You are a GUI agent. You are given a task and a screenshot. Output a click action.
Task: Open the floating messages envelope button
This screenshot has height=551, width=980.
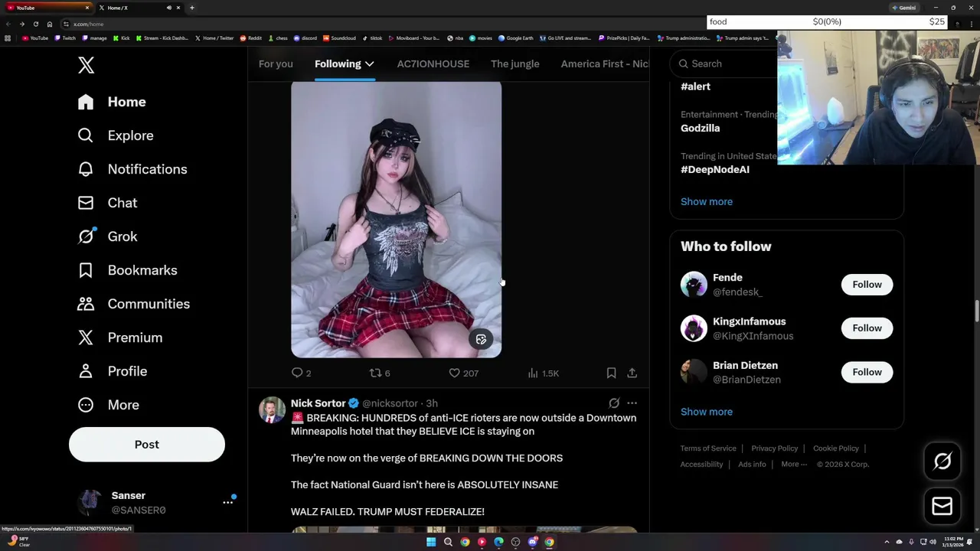942,506
